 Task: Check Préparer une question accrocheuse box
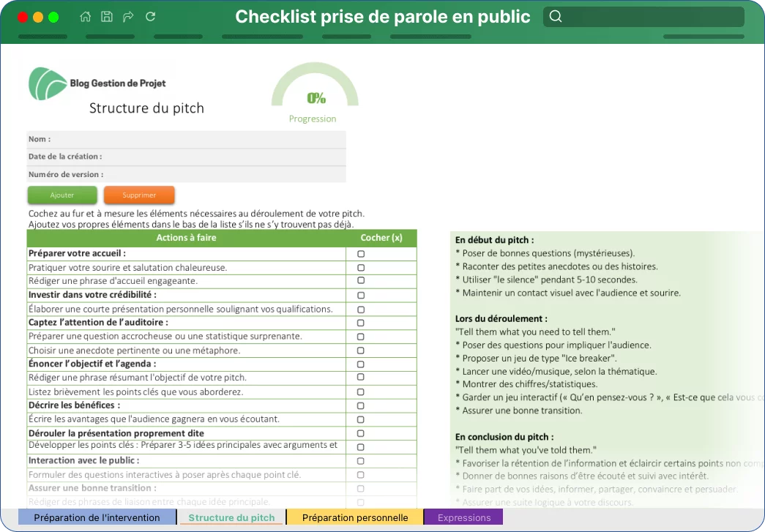point(361,337)
